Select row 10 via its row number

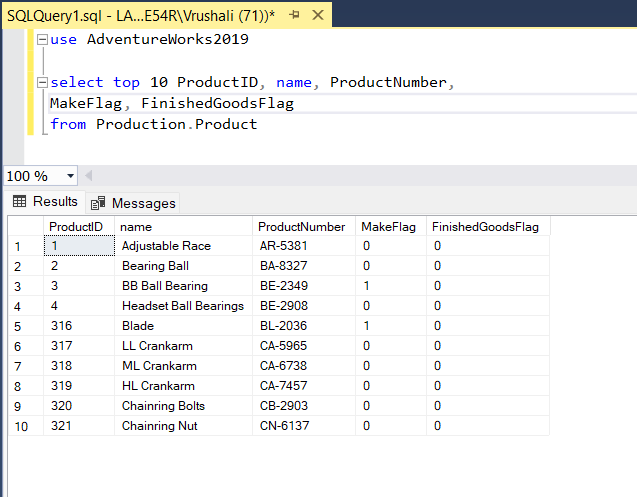20,426
